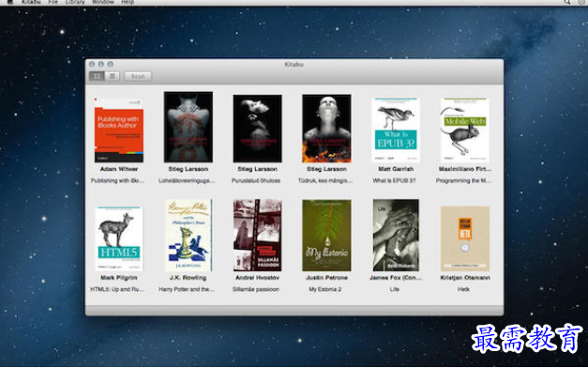Screen dimensions: 588x368
Task: Click title text Programming the M...
Action: (464, 180)
